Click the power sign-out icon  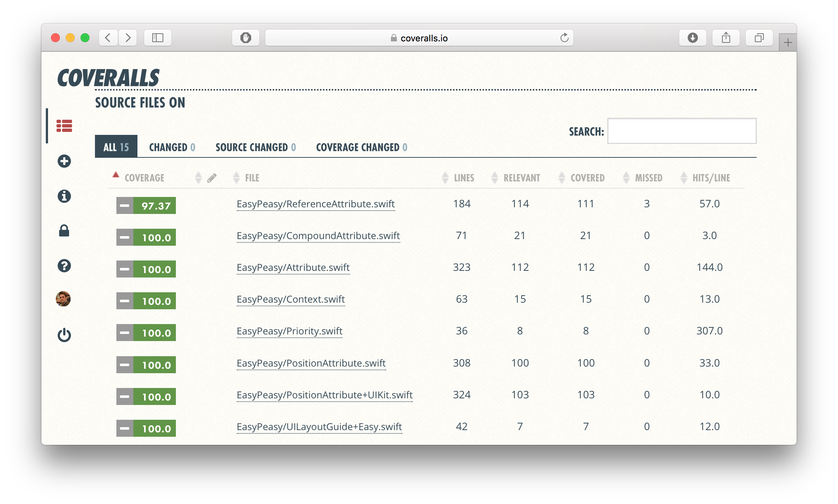pos(64,335)
